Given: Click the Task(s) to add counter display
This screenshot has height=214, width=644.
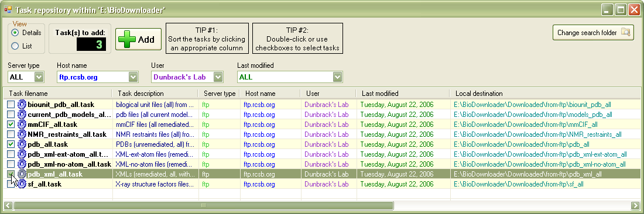Looking at the screenshot, I should pyautogui.click(x=91, y=44).
